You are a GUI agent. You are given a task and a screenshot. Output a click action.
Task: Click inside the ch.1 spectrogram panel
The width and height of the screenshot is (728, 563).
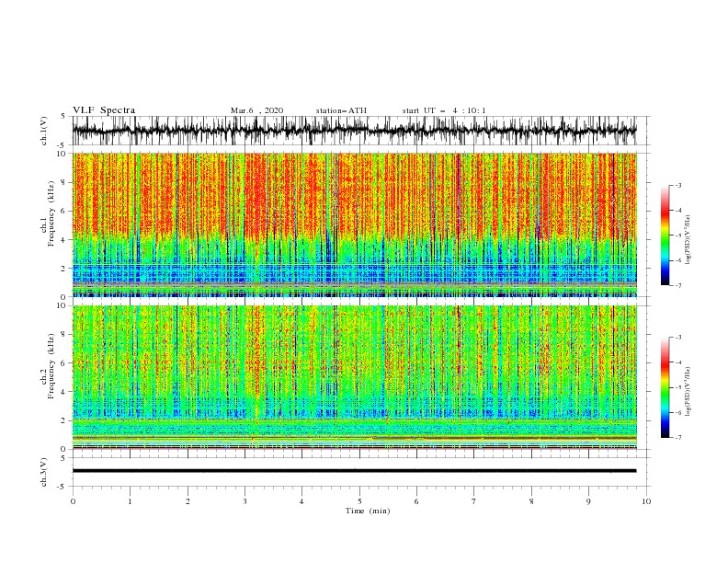coord(354,224)
